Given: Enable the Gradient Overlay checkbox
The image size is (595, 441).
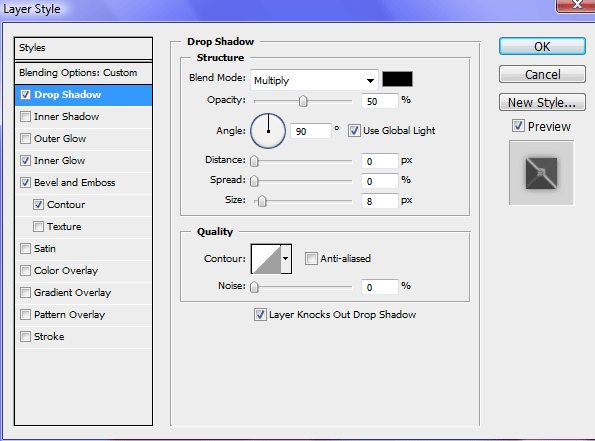Looking at the screenshot, I should (25, 293).
